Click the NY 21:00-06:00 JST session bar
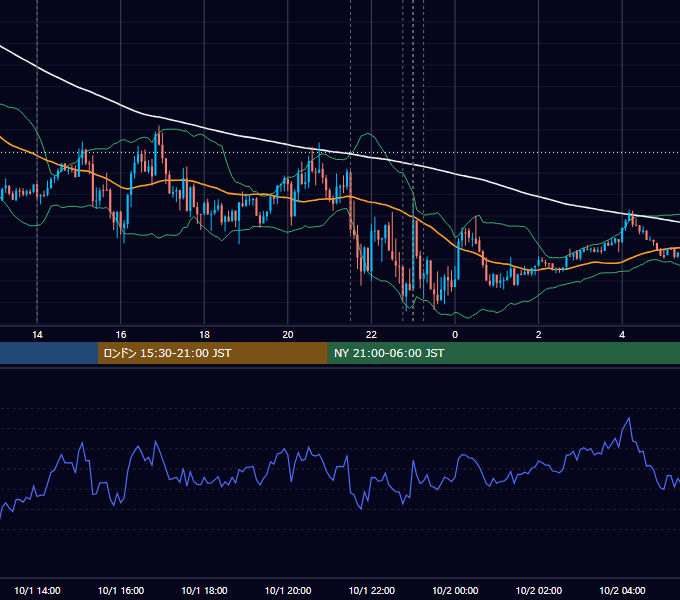 pos(503,353)
